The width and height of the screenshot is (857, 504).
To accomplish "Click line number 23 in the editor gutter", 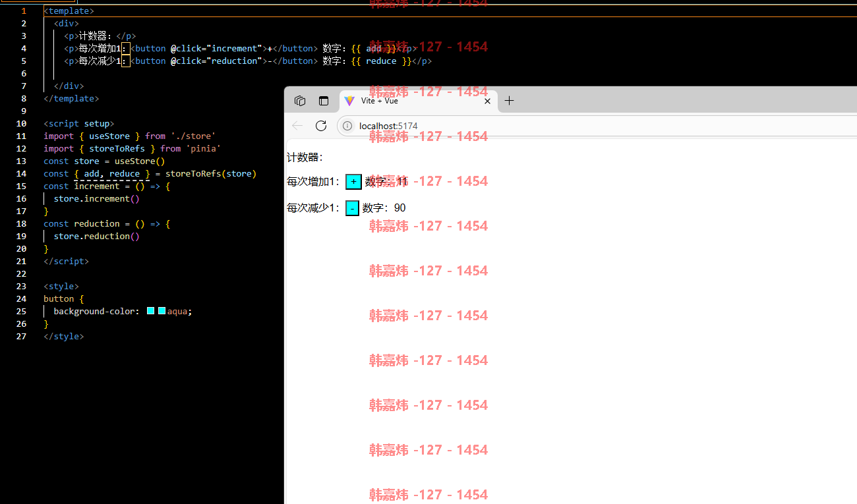I will click(22, 286).
